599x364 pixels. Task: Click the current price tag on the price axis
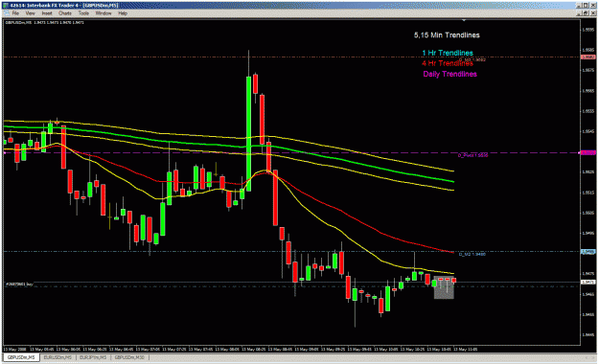[x=588, y=283]
